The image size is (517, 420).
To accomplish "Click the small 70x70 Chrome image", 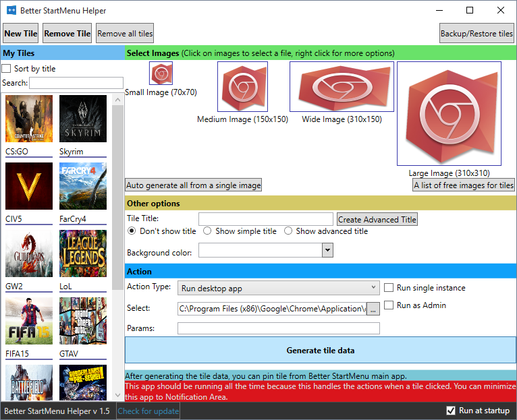I will 161,73.
